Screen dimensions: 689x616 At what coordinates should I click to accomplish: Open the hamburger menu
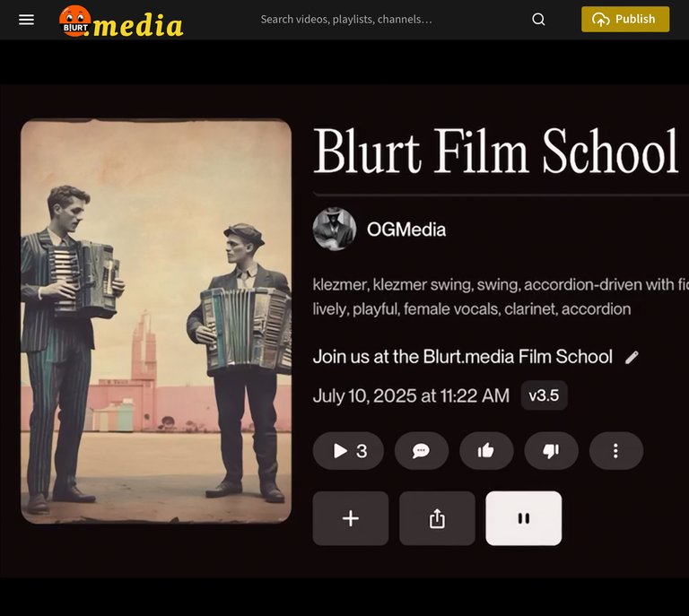(26, 20)
